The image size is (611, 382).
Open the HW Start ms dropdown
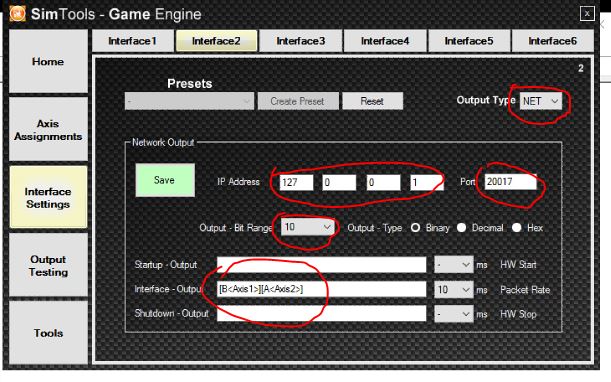pyautogui.click(x=454, y=265)
